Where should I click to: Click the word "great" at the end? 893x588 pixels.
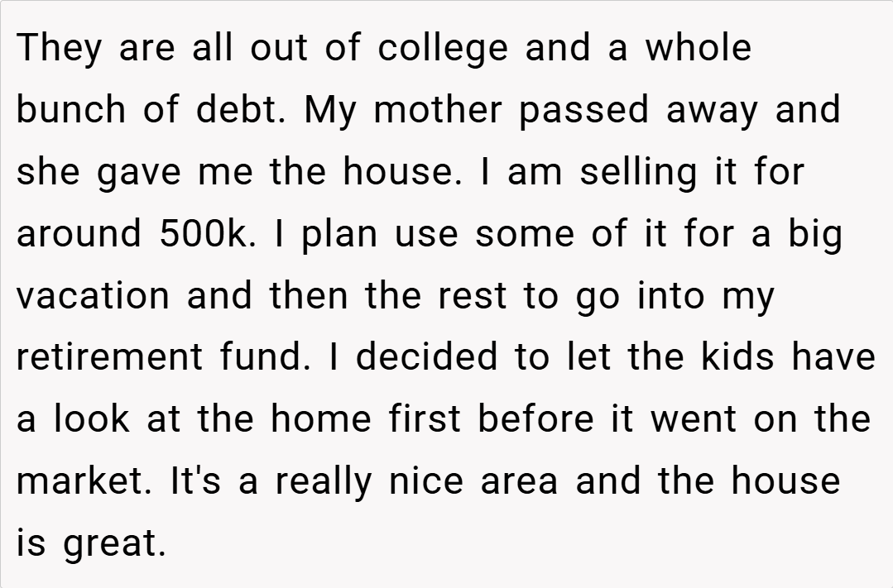pos(114,545)
